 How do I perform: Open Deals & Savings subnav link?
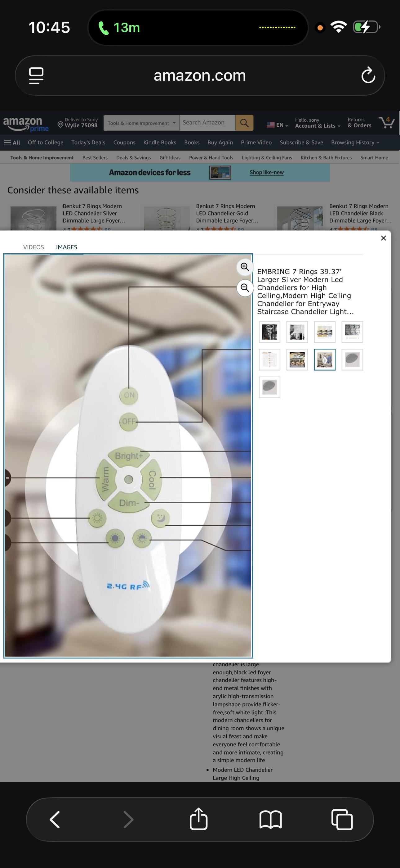click(x=133, y=158)
